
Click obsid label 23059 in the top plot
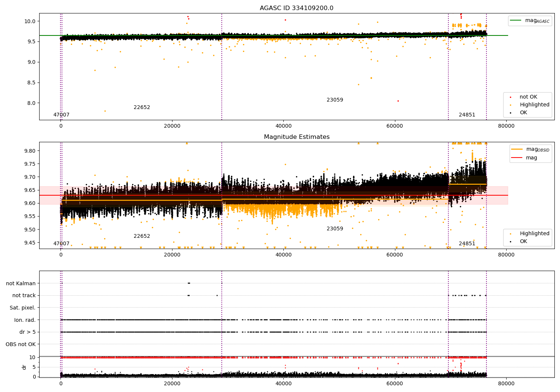point(335,100)
